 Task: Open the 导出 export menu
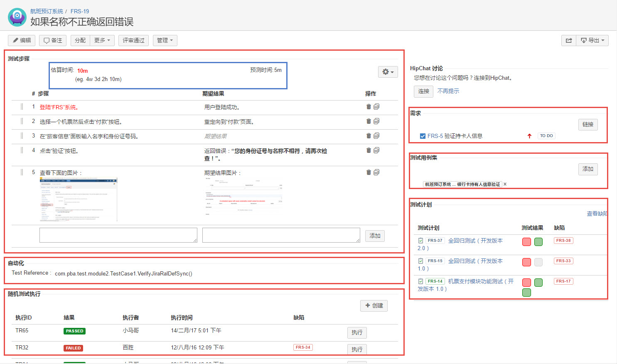(592, 40)
